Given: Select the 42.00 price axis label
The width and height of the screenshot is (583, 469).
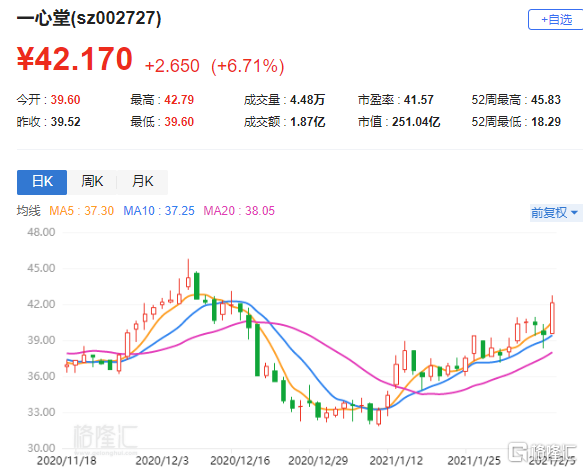Looking at the screenshot, I should 41,304.
